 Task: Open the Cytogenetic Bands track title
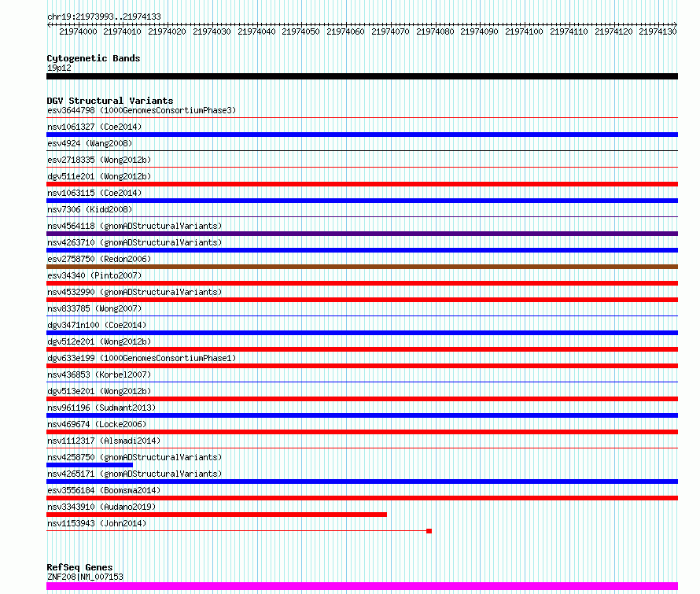[94, 58]
